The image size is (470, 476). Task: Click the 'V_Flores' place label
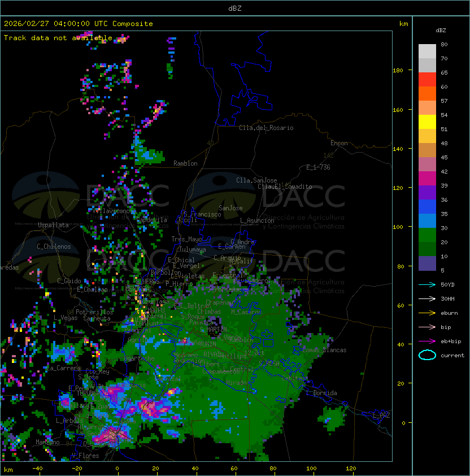pos(85,456)
